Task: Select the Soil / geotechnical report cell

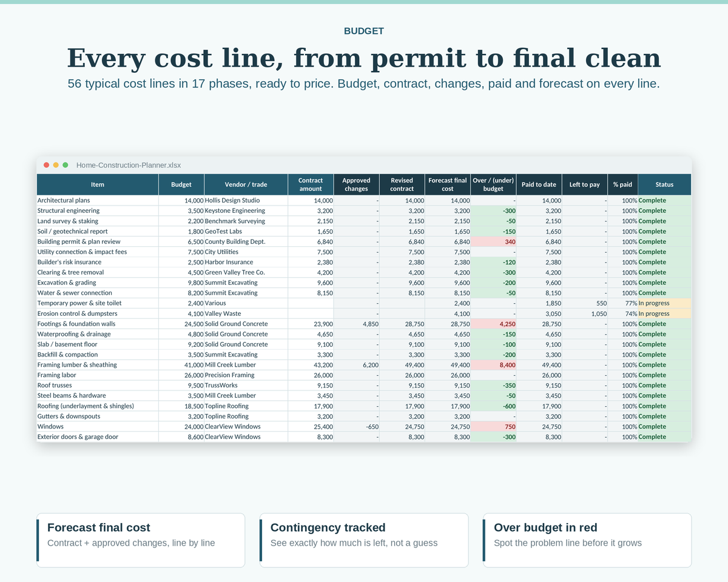Action: pyautogui.click(x=98, y=232)
